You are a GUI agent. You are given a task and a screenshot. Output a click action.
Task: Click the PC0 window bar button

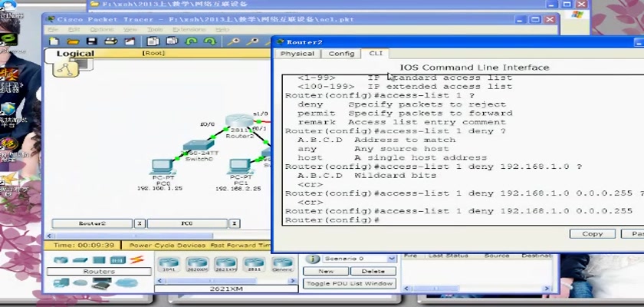187,223
